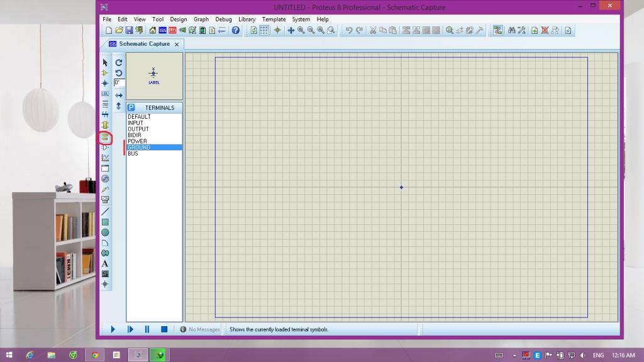644x362 pixels.
Task: Toggle wire autorouter in toolbar
Action: (497, 30)
